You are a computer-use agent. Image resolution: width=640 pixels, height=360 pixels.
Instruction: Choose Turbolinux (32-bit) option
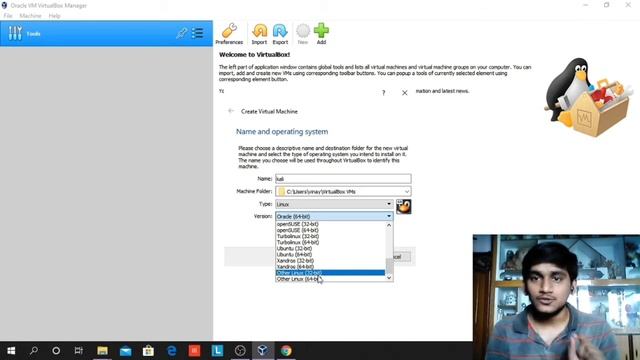coord(330,236)
